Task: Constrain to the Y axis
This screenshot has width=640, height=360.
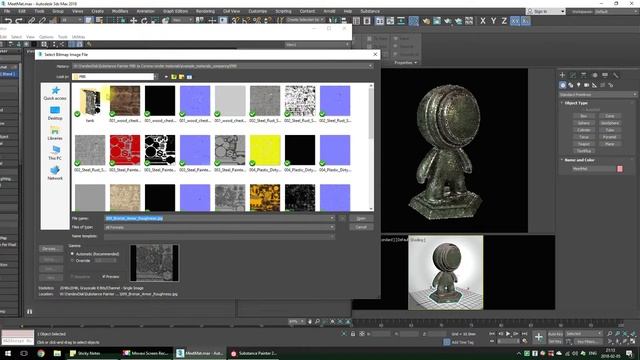Action: click(x=493, y=21)
